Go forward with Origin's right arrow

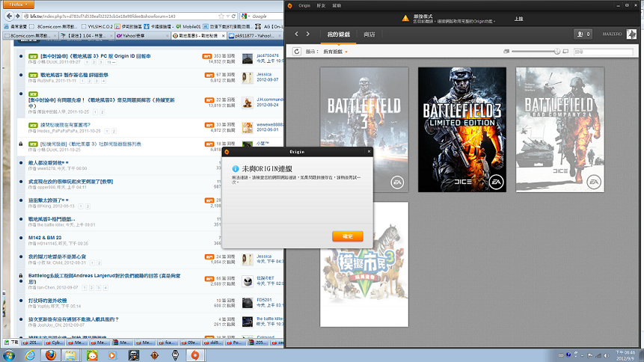point(307,34)
